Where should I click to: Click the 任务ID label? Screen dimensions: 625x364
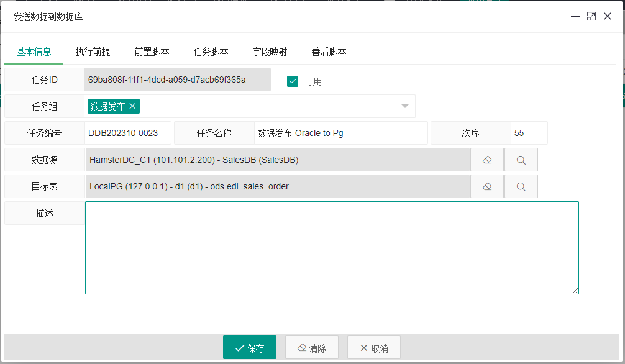pyautogui.click(x=44, y=80)
